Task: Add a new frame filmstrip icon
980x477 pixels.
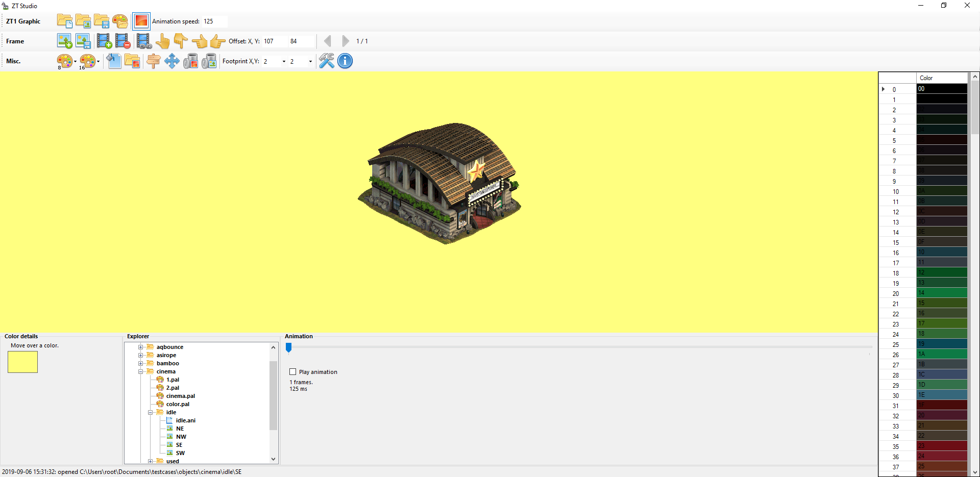Action: pos(104,41)
